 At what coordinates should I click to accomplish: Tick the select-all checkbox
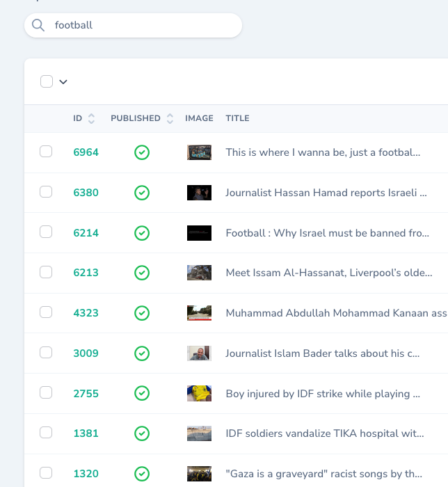[x=47, y=81]
